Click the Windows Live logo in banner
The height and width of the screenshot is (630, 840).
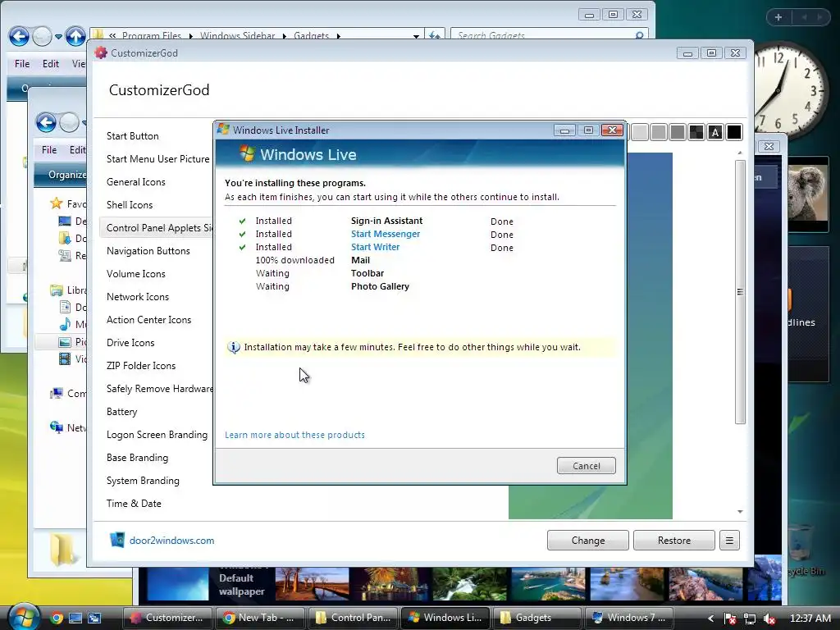(247, 153)
